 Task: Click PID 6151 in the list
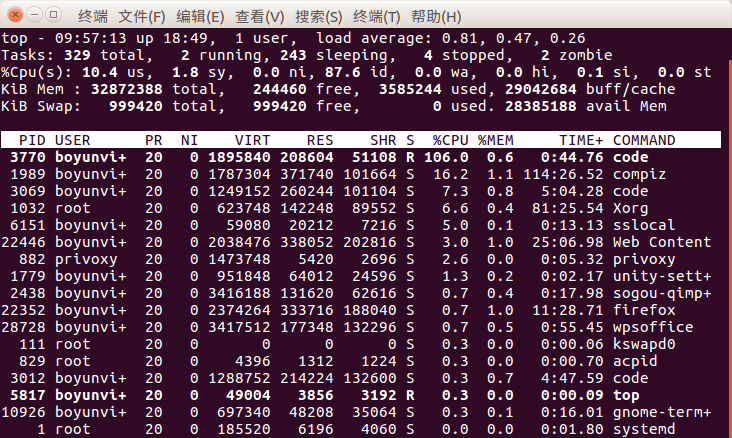tap(28, 225)
